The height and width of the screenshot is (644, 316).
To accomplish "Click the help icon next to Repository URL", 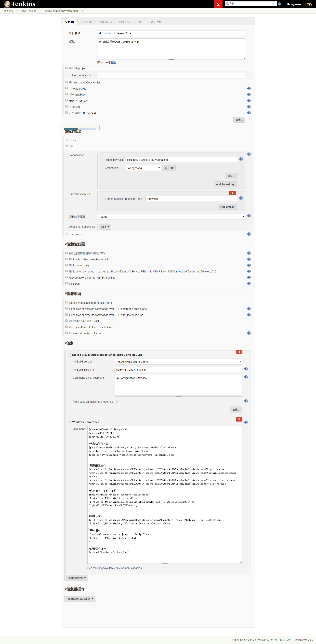I will [x=241, y=160].
